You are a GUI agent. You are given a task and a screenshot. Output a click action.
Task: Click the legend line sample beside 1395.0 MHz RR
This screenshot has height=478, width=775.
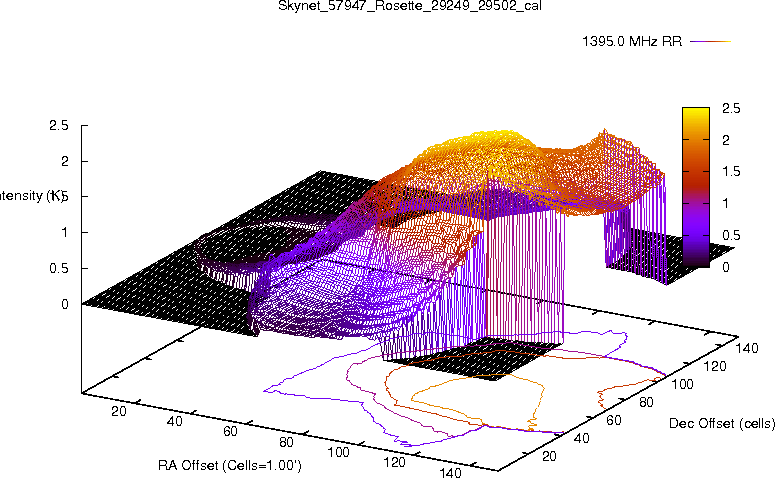(710, 42)
